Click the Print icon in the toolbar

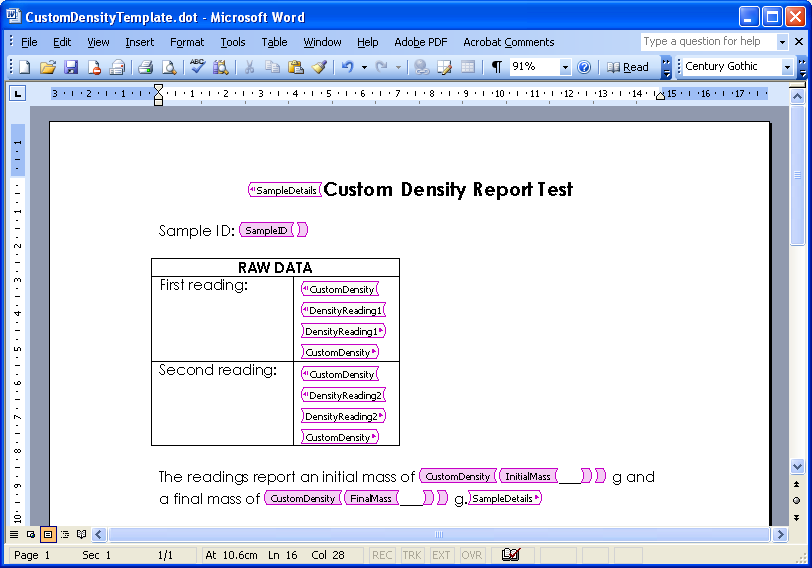tap(145, 67)
